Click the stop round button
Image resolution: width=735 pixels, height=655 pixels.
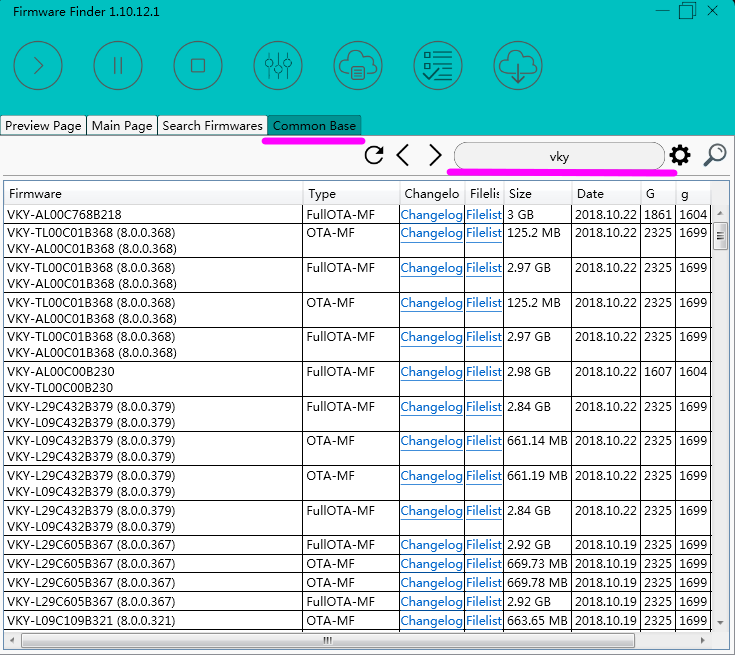click(198, 66)
